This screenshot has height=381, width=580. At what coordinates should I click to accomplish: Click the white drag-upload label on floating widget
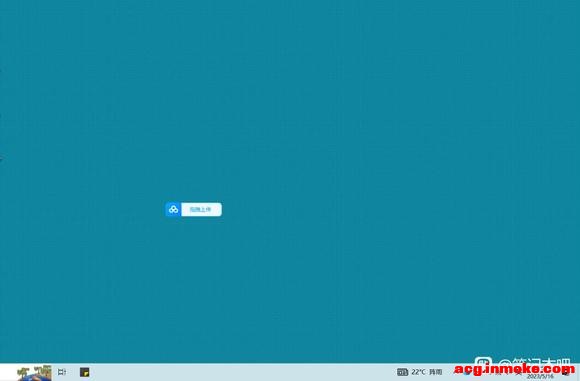point(201,210)
